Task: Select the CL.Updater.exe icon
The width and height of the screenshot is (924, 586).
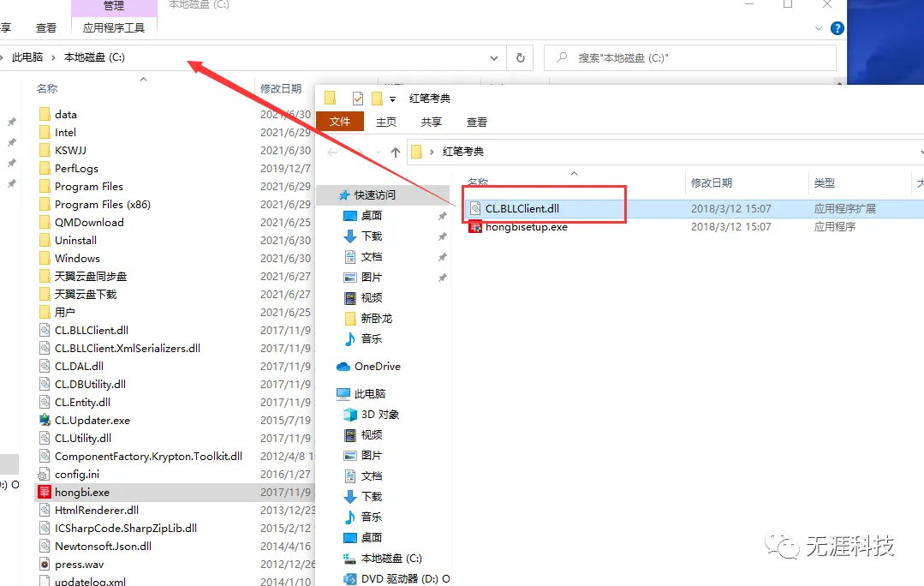Action: coord(45,420)
